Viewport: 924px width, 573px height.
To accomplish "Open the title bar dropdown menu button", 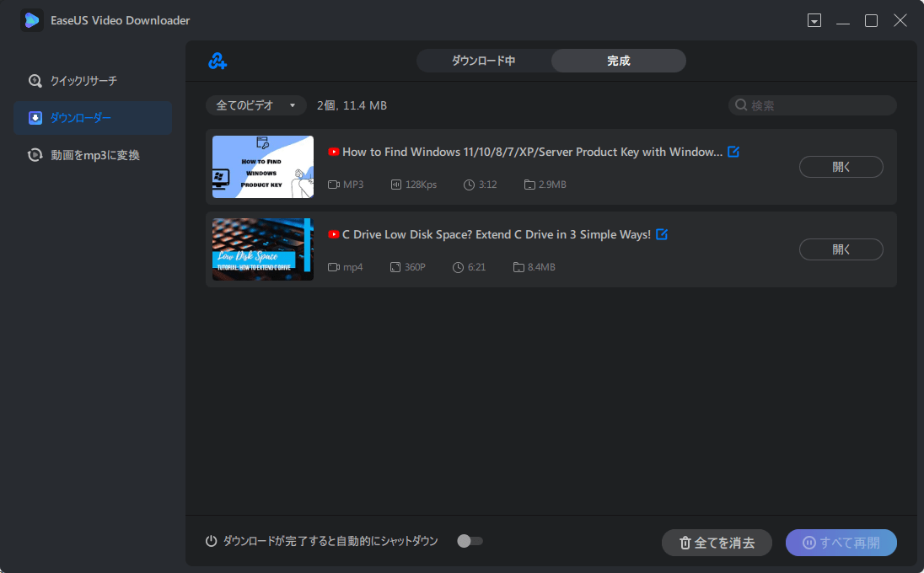I will [x=814, y=20].
